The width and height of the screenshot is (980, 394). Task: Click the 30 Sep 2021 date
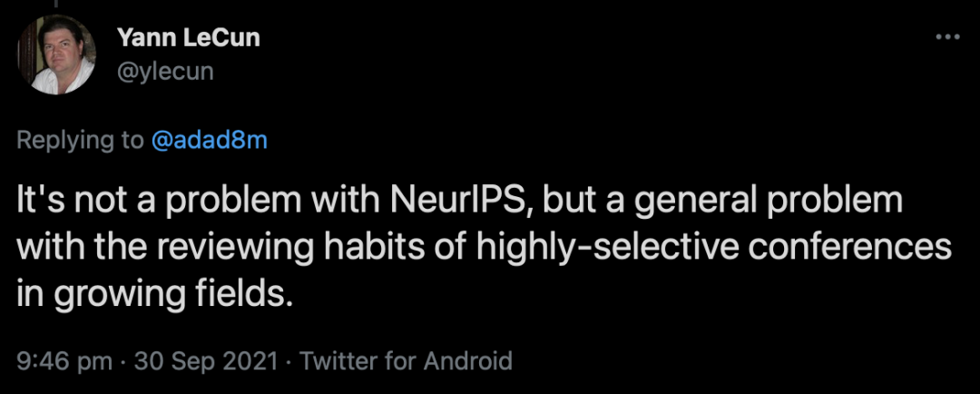pos(205,360)
